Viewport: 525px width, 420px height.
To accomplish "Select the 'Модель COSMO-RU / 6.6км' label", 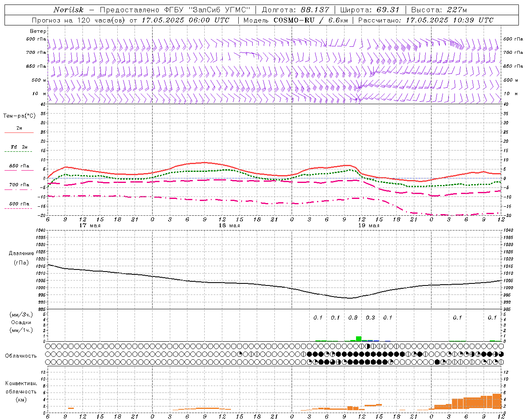I will (x=296, y=20).
